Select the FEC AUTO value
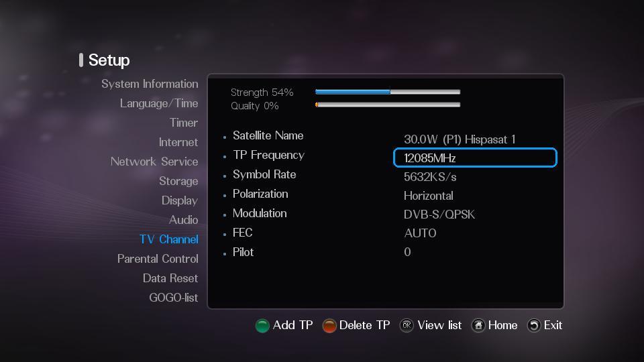The image size is (644, 362). click(420, 233)
